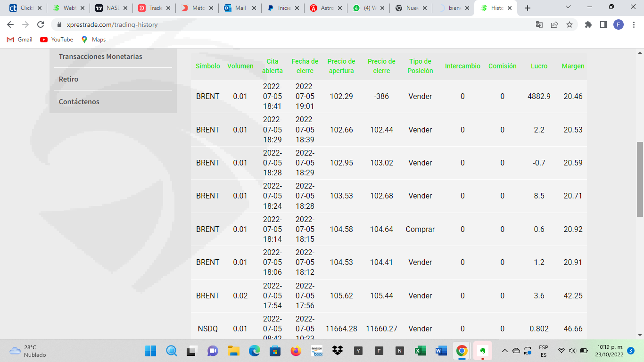Screen dimensions: 644x362
Task: Select the 42.25 margin cell
Action: 573,296
